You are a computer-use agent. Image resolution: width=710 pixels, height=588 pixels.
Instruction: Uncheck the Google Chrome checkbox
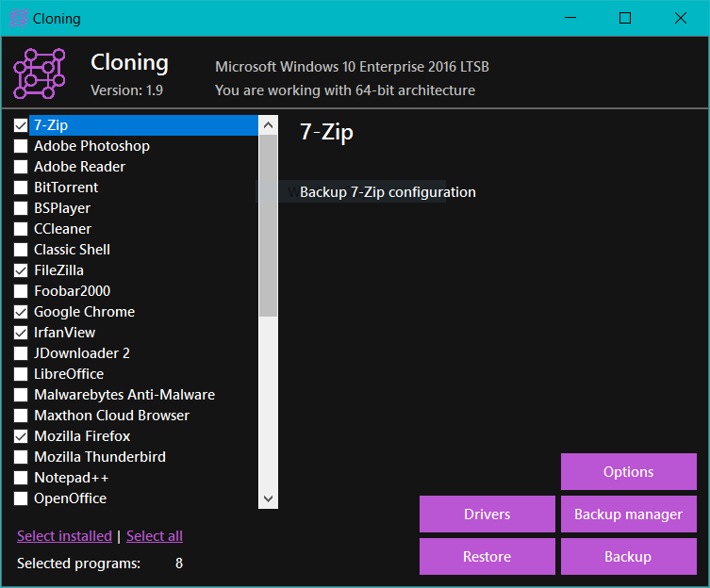(21, 312)
